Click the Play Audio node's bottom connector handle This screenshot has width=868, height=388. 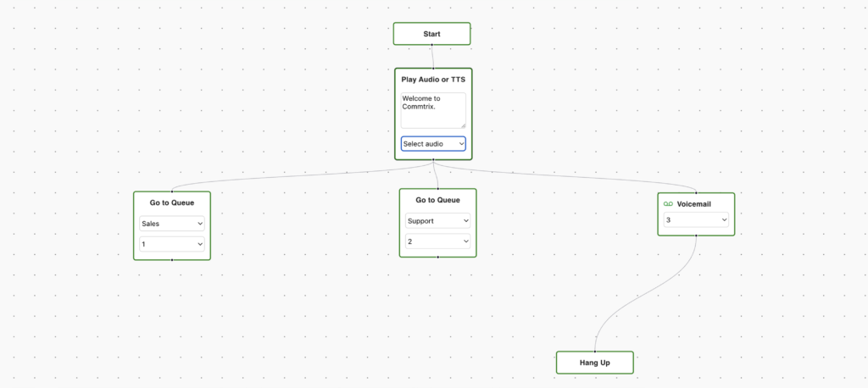click(433, 160)
